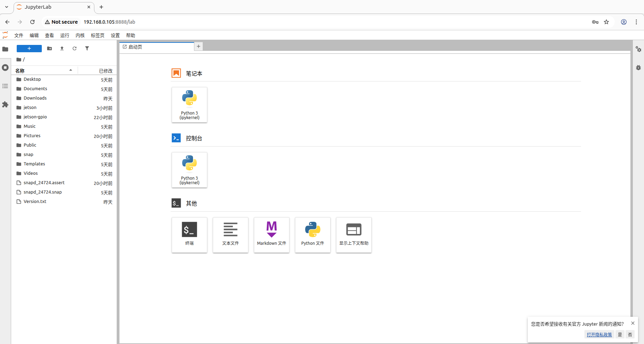Viewport: 644px width, 344px height.
Task: Open the property inspector gears icon
Action: pos(638,49)
